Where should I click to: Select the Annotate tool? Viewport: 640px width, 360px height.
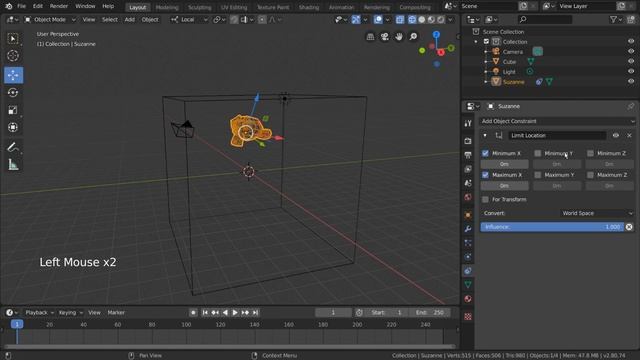point(13,147)
